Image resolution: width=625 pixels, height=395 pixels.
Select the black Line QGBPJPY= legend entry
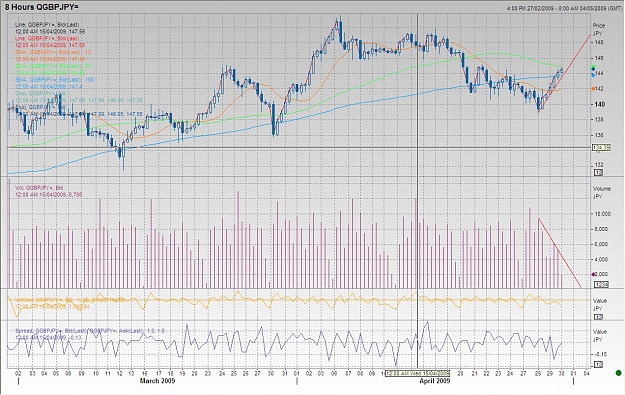pyautogui.click(x=50, y=28)
